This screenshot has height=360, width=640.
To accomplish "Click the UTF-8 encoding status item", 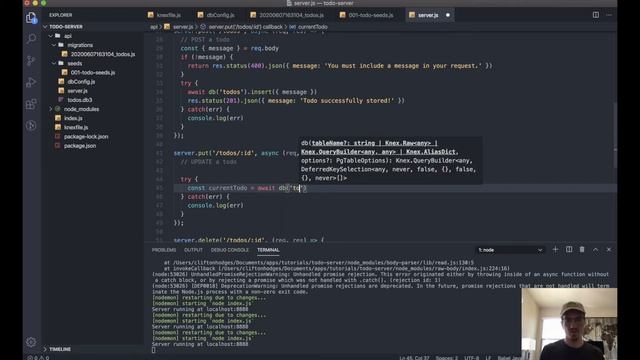I will coord(472,358).
